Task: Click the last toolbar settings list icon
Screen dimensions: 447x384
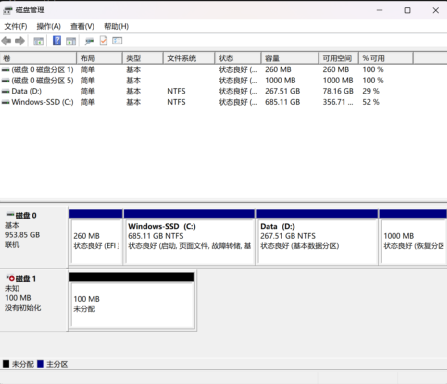Action: pyautogui.click(x=117, y=41)
